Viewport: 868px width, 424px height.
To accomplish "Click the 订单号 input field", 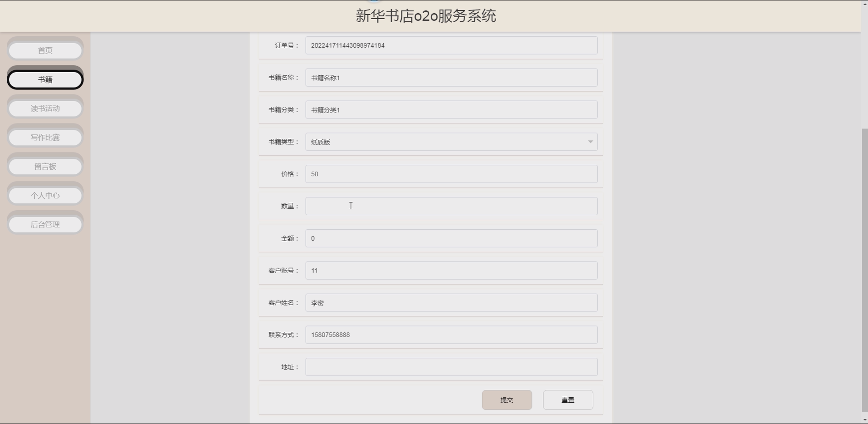I will pos(451,45).
